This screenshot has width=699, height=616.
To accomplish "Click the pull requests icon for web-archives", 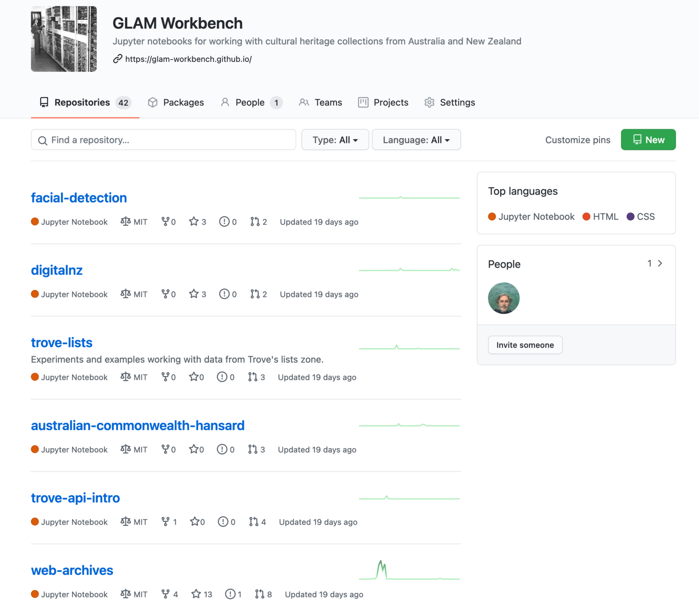I will [x=260, y=594].
